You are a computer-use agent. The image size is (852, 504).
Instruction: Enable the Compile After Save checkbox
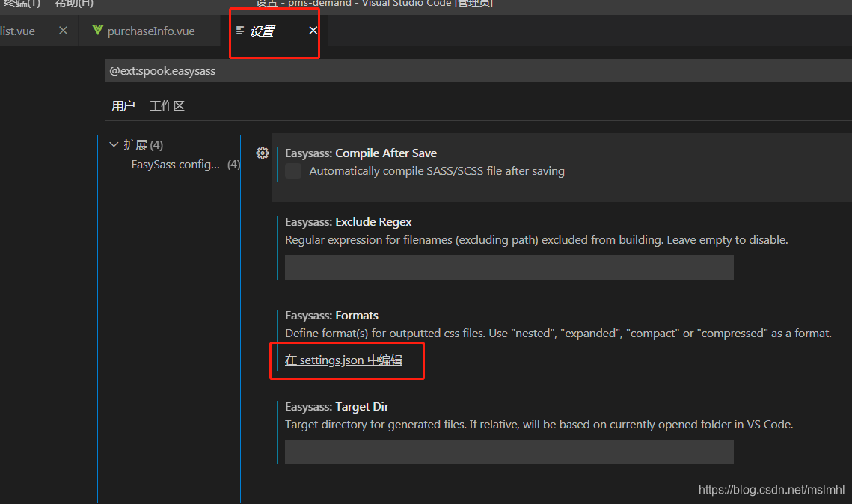point(293,171)
